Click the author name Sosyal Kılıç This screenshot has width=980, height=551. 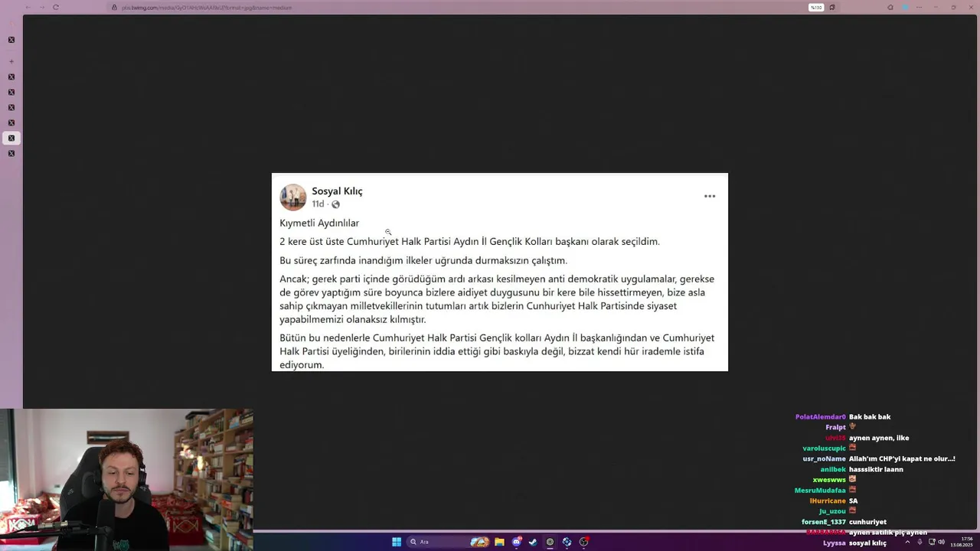coord(337,191)
